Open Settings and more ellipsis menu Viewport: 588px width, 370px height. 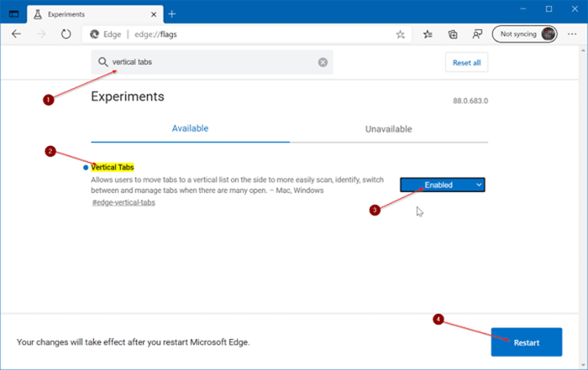click(572, 34)
